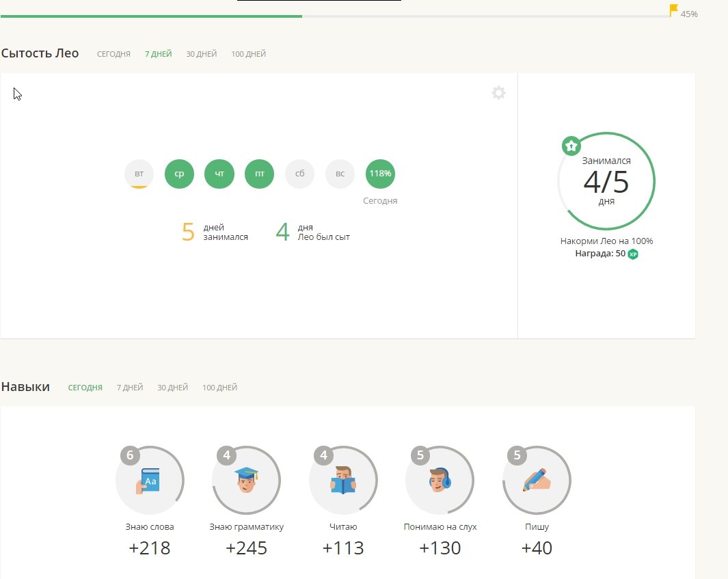Open the gear settings in Сытость Лео panel
728x579 pixels.
click(498, 93)
